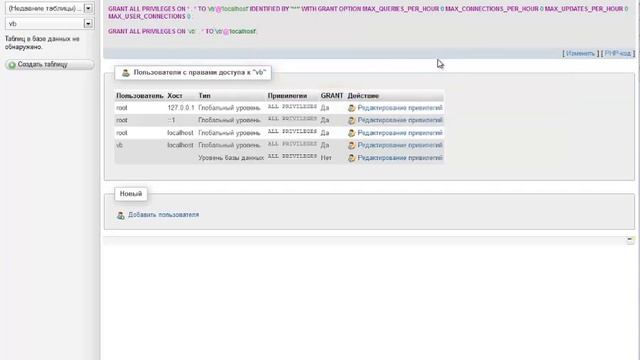The height and width of the screenshot is (360, 640).
Task: Edit database-level privileges link (Уровень базы данных)
Action: [x=400, y=158]
